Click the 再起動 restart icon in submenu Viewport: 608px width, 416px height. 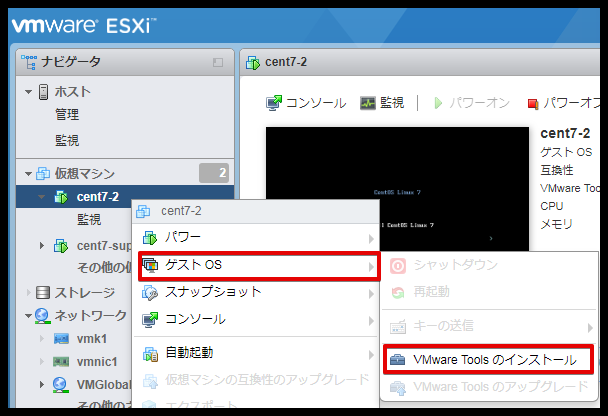398,292
